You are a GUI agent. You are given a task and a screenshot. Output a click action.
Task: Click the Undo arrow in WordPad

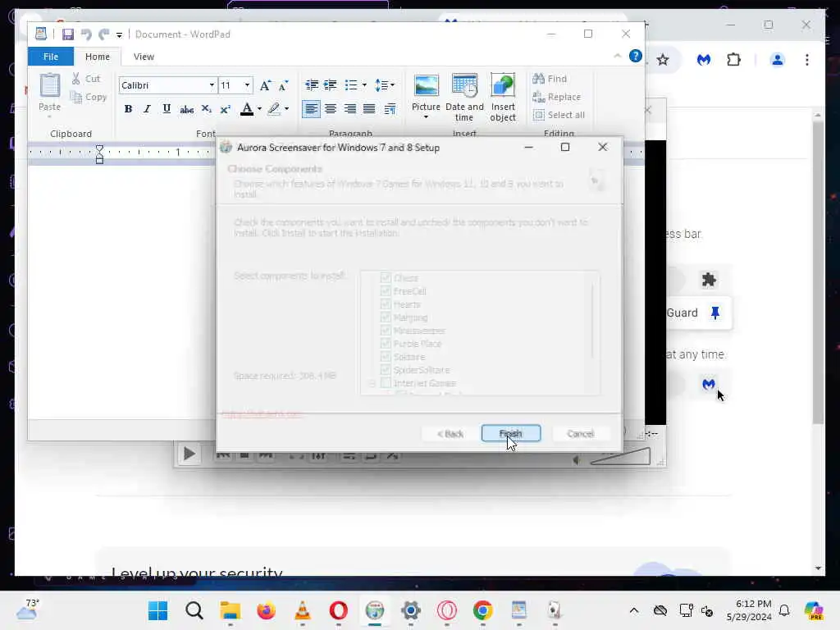click(86, 34)
